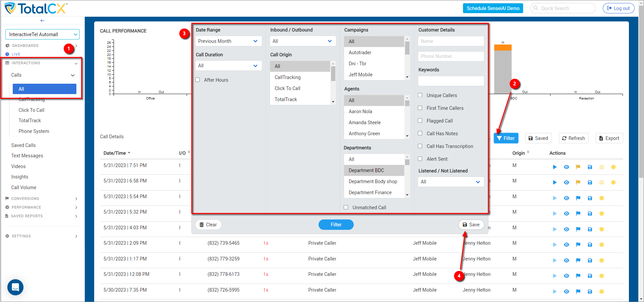This screenshot has height=302, width=644.
Task: View details of the 6:58 PM call
Action: point(566,182)
